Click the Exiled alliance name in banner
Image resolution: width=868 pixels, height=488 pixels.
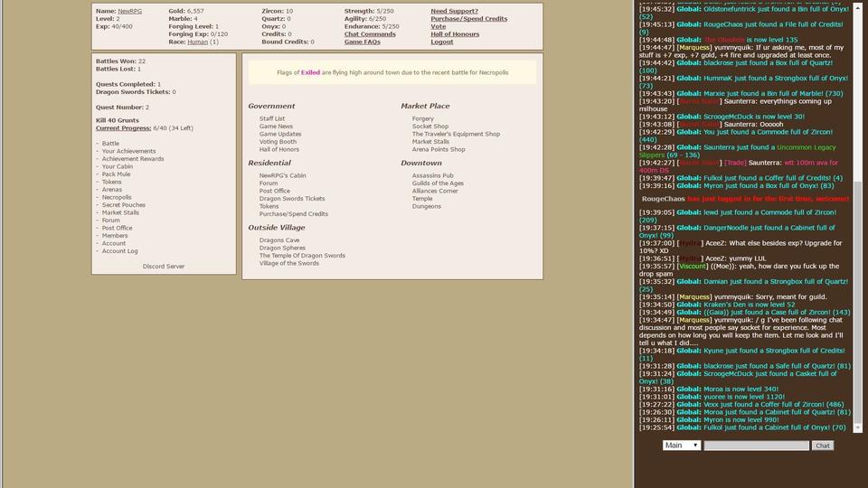coord(310,72)
